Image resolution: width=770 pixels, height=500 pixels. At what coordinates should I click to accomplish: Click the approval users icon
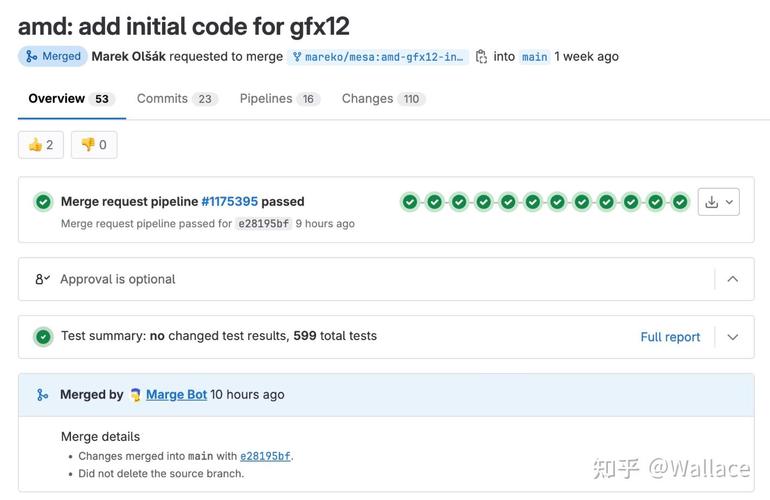pos(43,279)
